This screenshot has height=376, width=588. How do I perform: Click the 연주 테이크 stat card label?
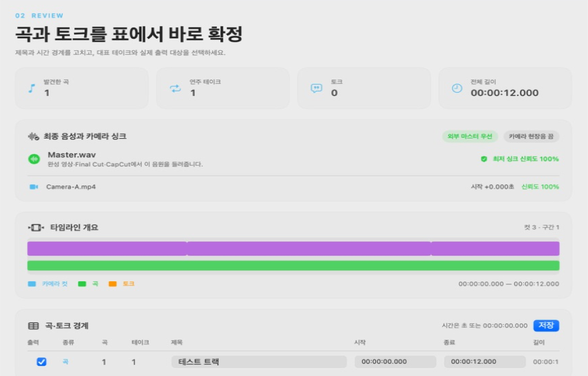click(205, 82)
